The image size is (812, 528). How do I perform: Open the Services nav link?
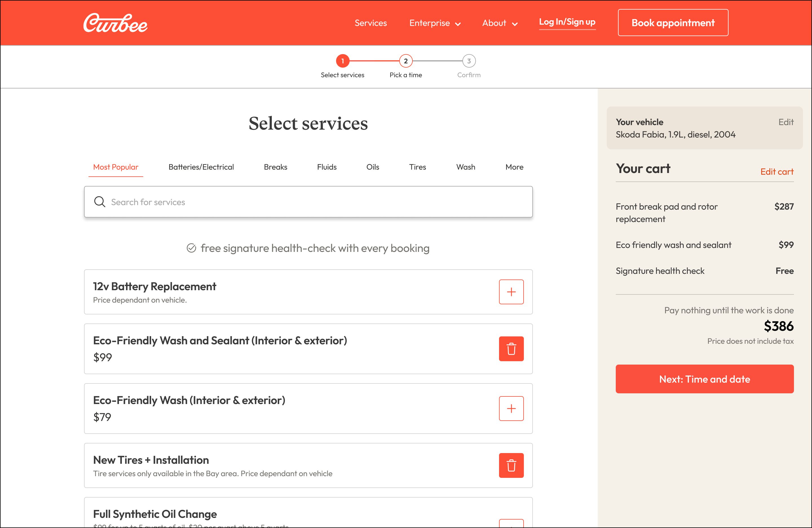click(x=370, y=23)
